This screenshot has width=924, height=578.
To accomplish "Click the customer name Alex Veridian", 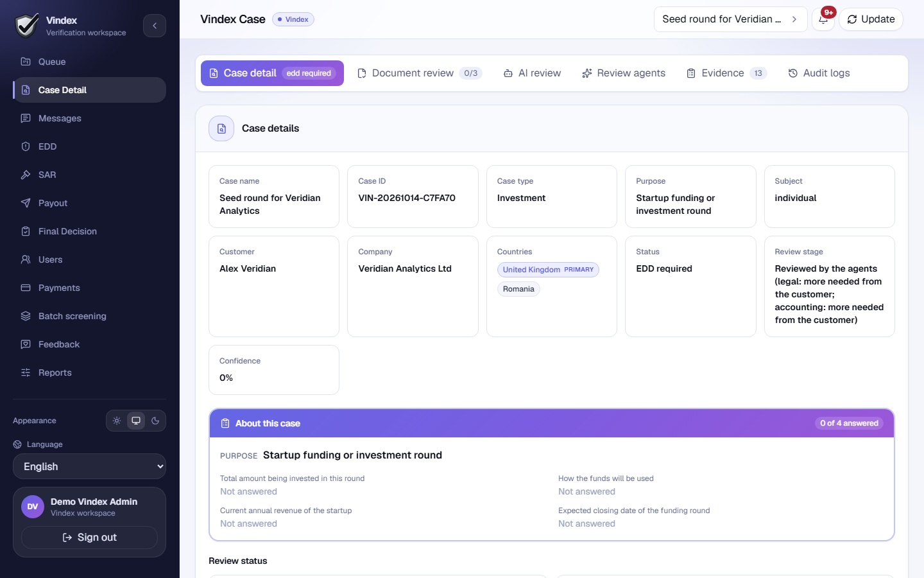I will 248,268.
